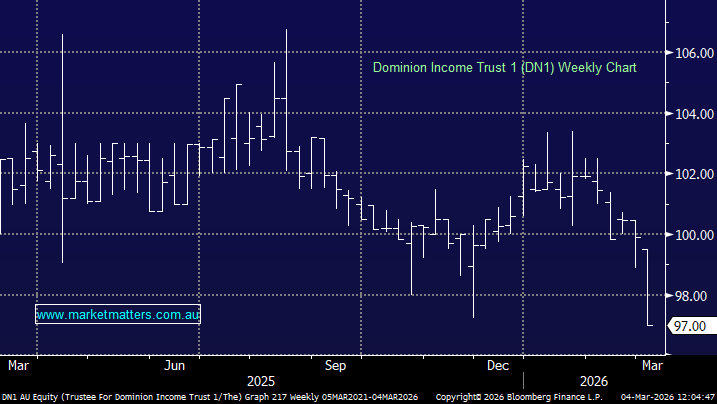Click the leftmost Mar time axis label
717x404 pixels.
(17, 364)
